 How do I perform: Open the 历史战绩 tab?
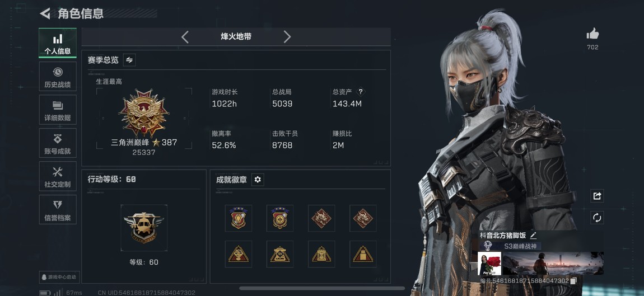pos(58,77)
